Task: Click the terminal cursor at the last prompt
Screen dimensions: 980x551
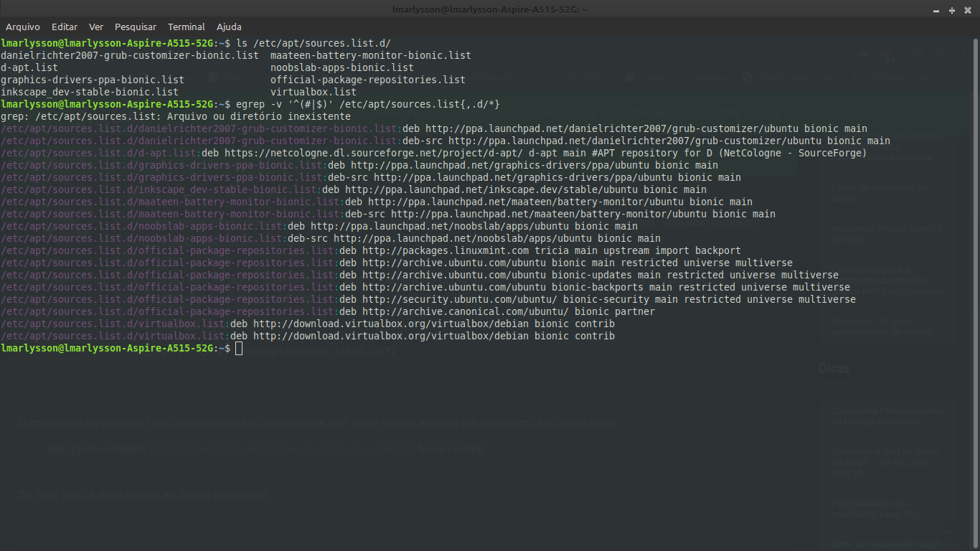Action: pos(239,349)
